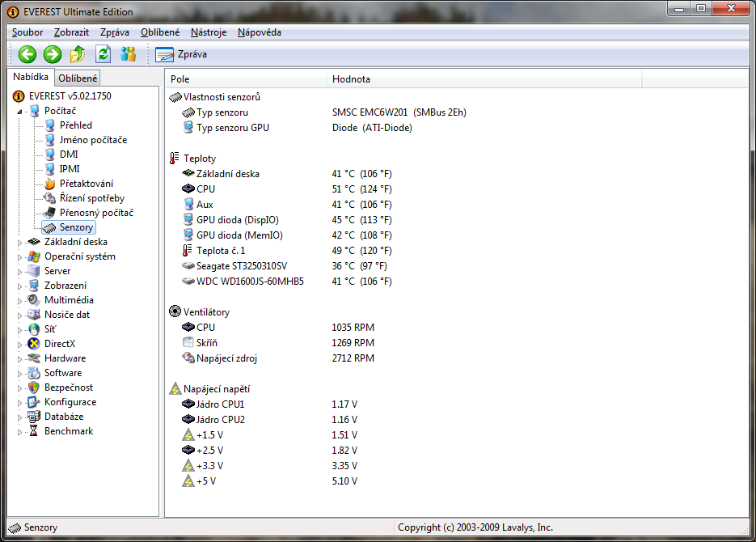Click the Ventilátory fan icon
The width and height of the screenshot is (756, 542).
[x=175, y=311]
